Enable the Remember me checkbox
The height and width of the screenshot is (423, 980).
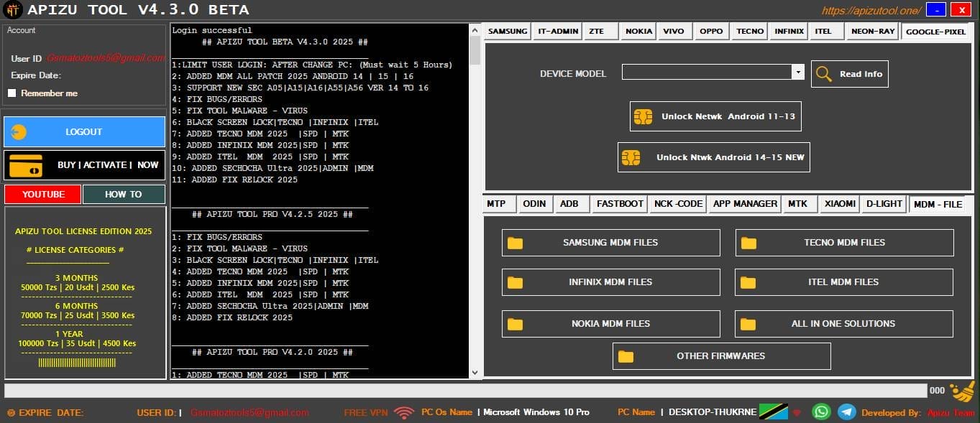(12, 93)
